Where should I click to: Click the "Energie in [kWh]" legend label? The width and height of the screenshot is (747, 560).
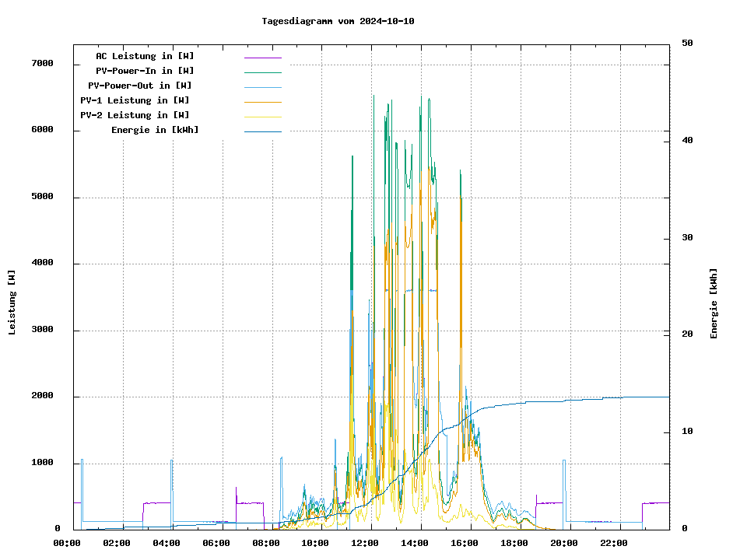(154, 130)
